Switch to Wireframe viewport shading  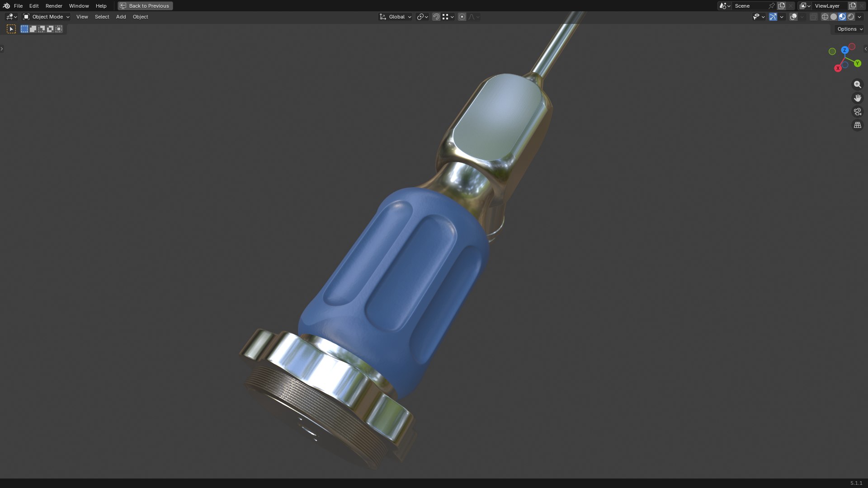tap(825, 17)
